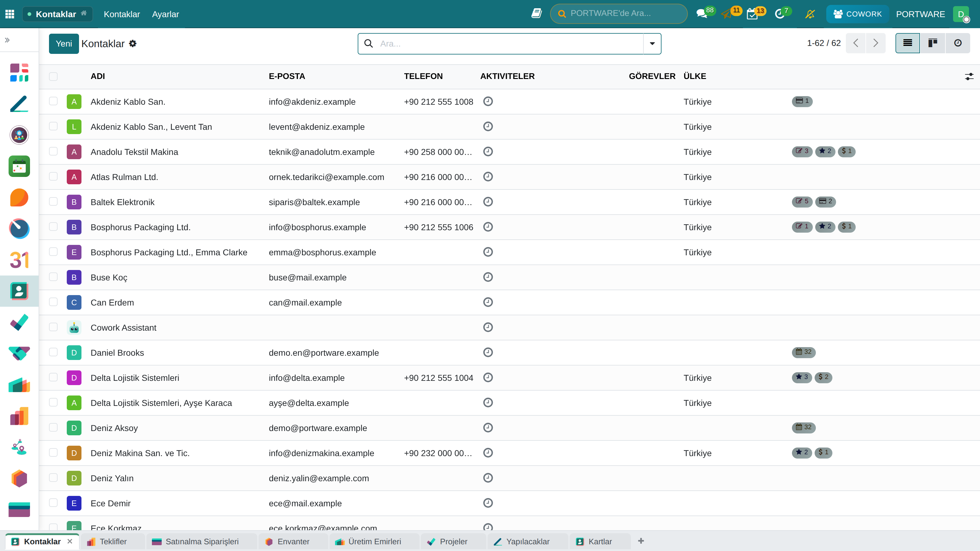The height and width of the screenshot is (551, 980).
Task: Open the green calendar app in sidebar
Action: pyautogui.click(x=19, y=166)
